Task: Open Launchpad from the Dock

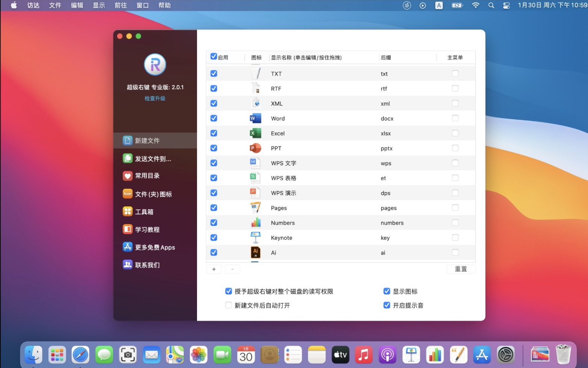Action: tap(57, 354)
